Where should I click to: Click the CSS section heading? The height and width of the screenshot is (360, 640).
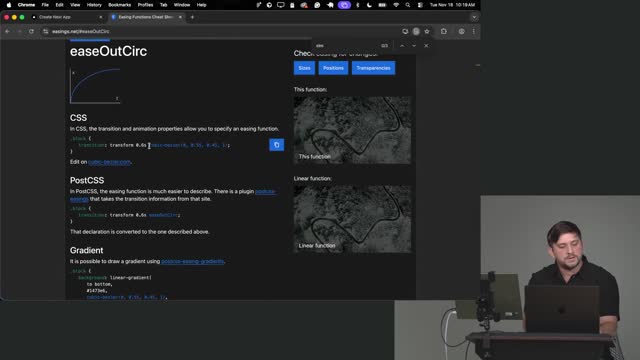pyautogui.click(x=78, y=118)
